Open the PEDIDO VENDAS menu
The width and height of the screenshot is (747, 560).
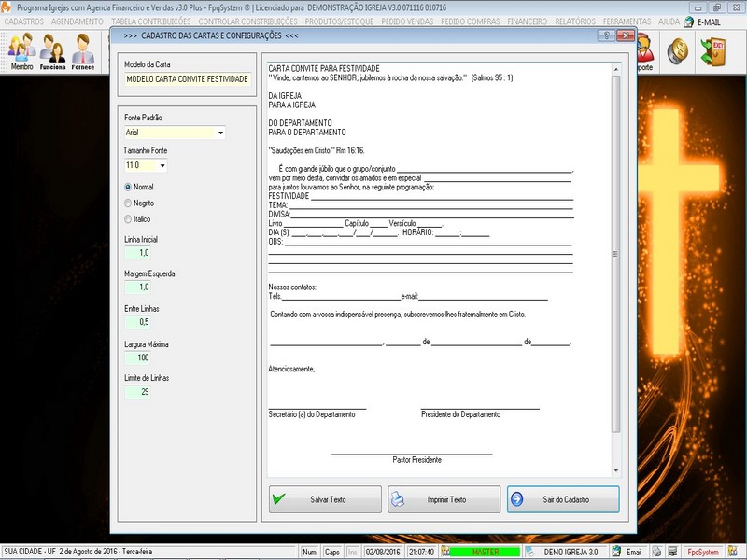(x=407, y=21)
